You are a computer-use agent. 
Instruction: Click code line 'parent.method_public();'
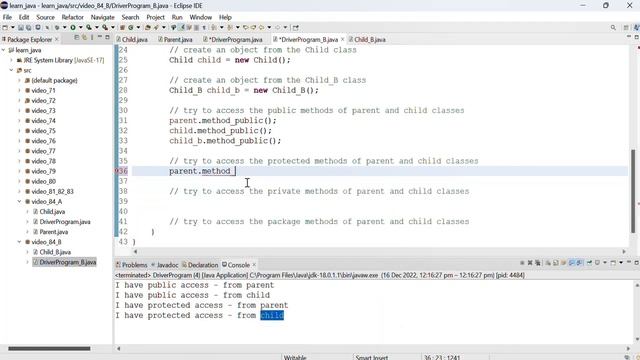click(x=223, y=120)
